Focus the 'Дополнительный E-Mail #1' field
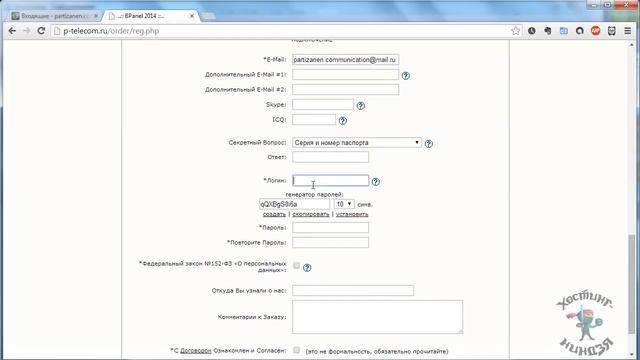Viewport: 640px width, 360px height. [345, 75]
